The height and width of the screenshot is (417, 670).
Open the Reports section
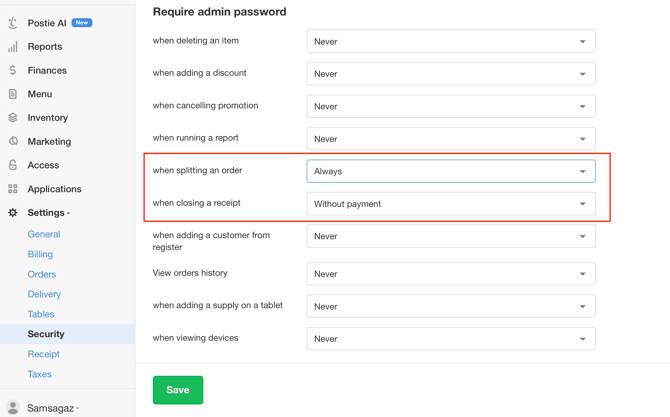click(x=45, y=47)
